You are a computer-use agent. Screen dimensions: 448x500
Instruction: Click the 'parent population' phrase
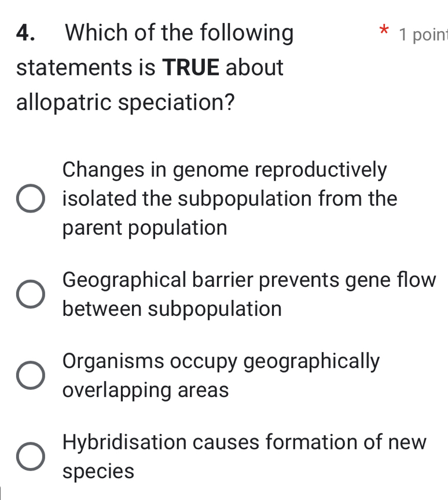pos(144,228)
